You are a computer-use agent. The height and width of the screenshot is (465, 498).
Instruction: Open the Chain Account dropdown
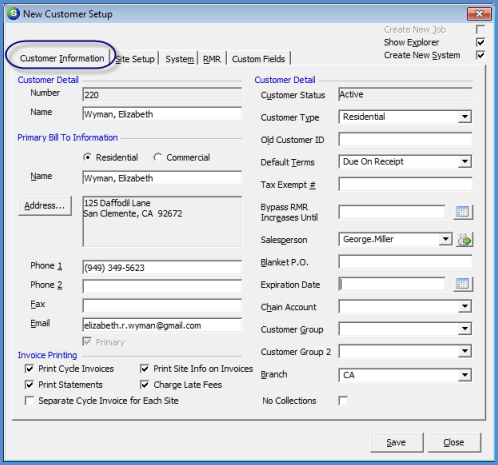(464, 306)
